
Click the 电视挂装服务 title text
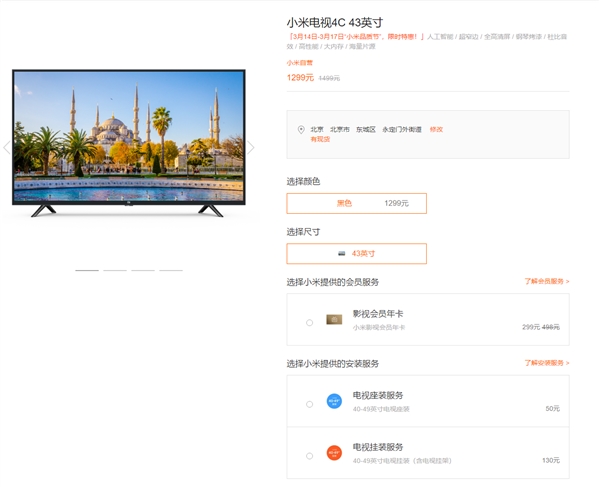[378, 447]
